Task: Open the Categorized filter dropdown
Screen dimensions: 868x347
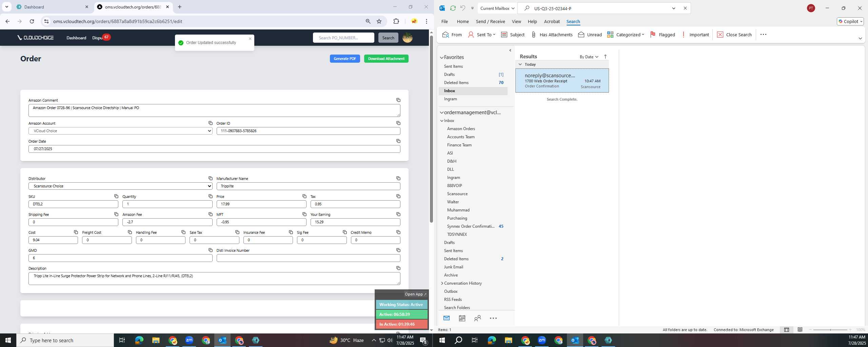Action: (626, 35)
